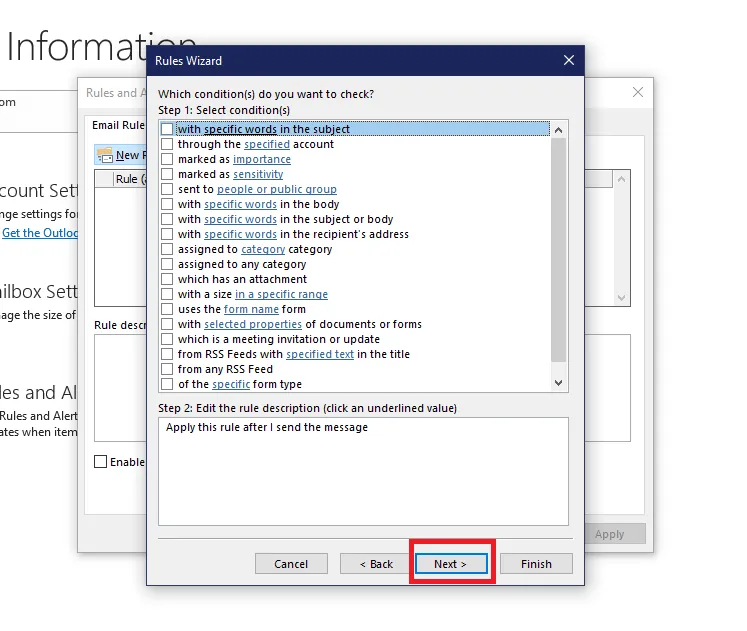Check 'of the specific form type' condition

[167, 384]
